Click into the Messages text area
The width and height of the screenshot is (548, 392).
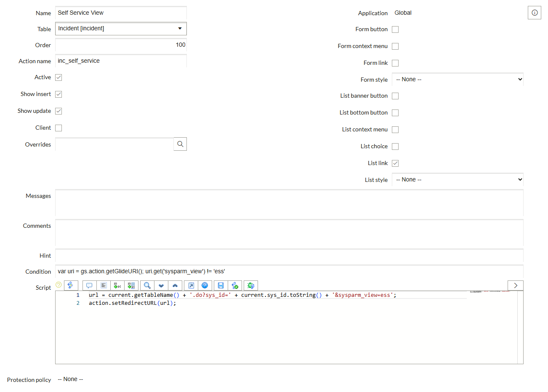point(289,203)
